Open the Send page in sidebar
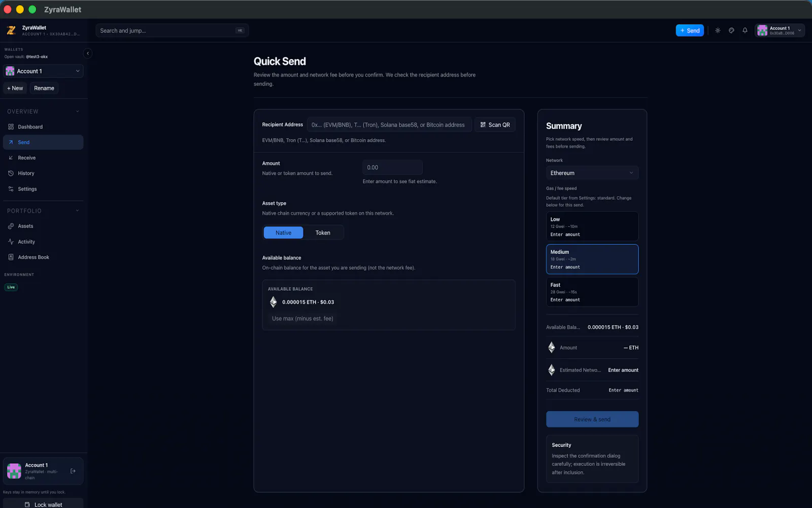Screen dimensions: 812x508 pos(43,142)
